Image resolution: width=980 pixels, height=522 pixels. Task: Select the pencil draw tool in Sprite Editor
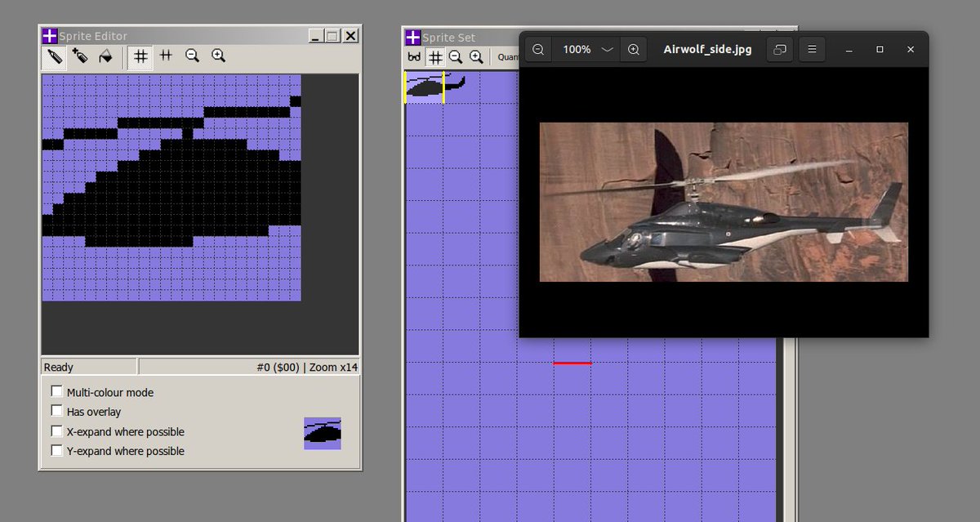(x=55, y=56)
